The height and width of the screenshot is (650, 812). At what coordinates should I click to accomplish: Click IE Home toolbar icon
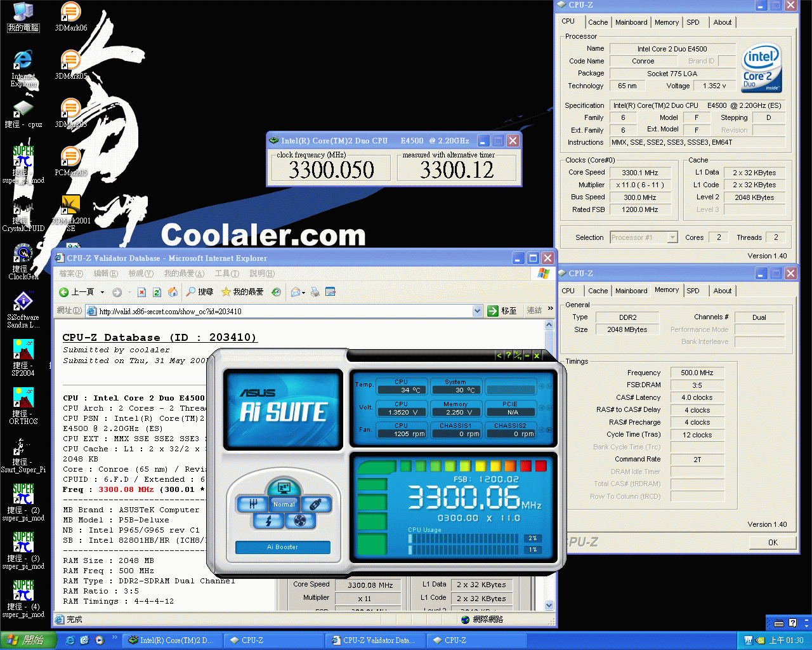tap(173, 292)
